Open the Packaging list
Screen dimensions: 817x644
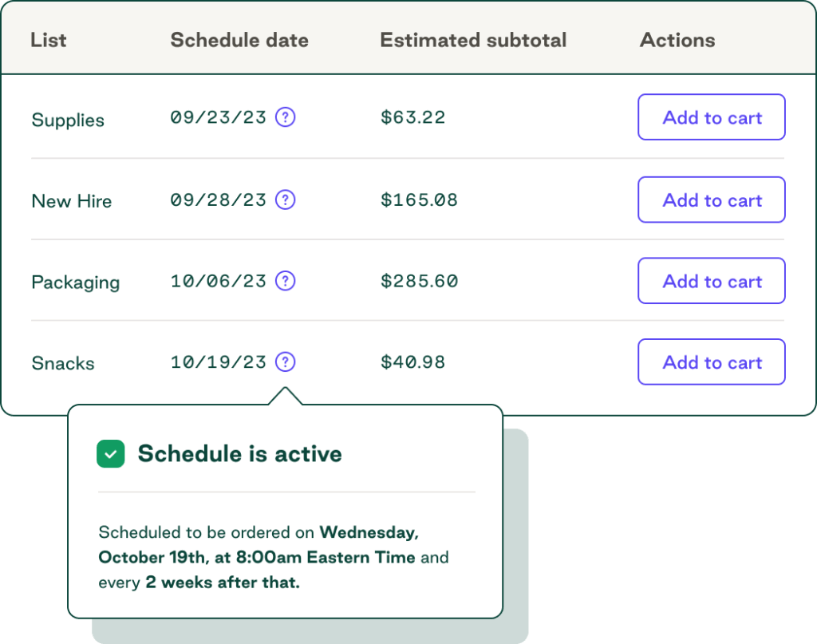[75, 282]
